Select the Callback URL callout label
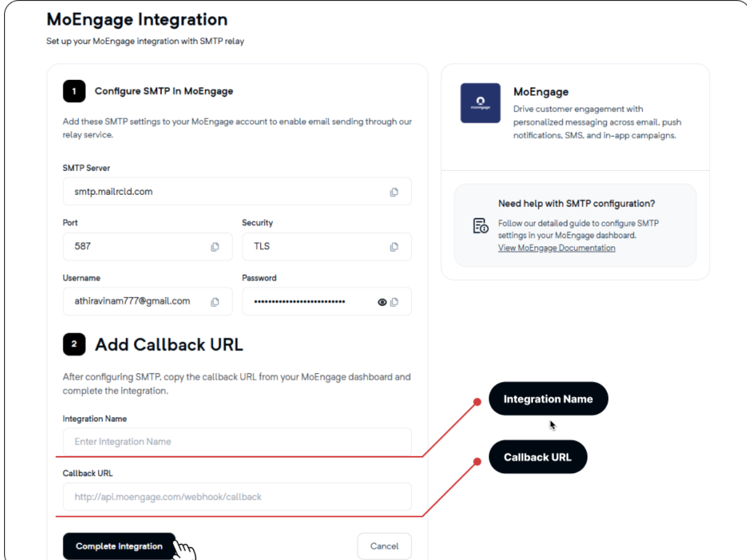 (x=538, y=457)
